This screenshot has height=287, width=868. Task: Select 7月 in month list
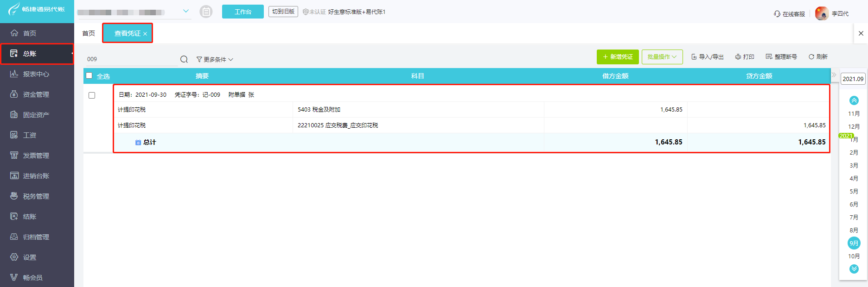click(854, 218)
